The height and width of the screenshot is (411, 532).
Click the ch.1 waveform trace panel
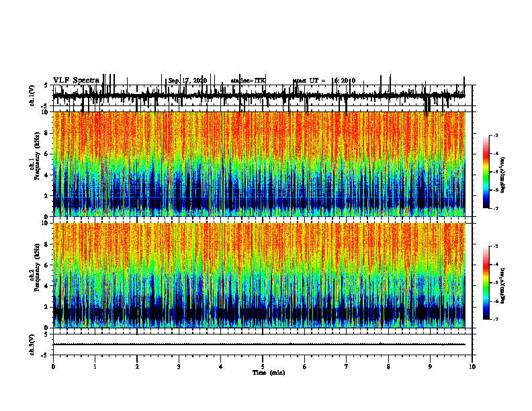point(259,95)
